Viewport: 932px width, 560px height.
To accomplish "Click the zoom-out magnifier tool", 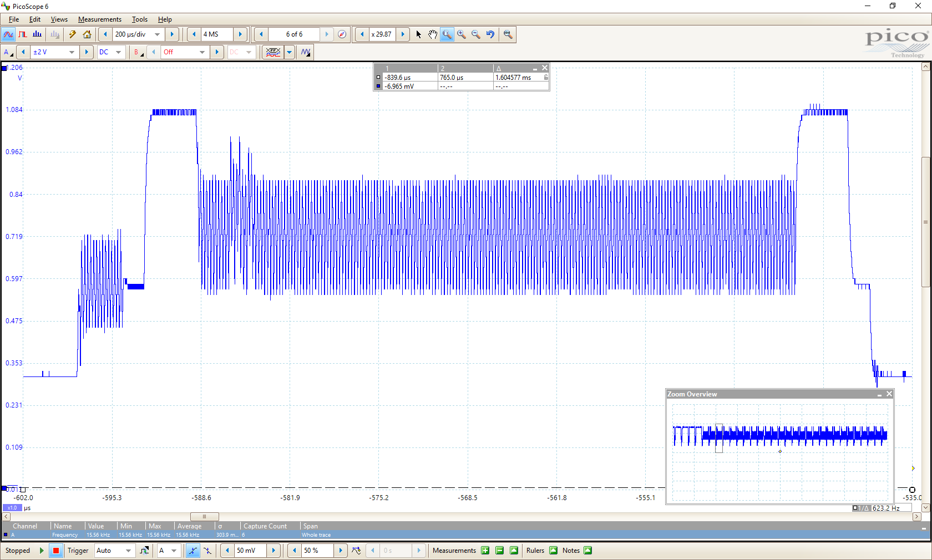I will click(476, 34).
